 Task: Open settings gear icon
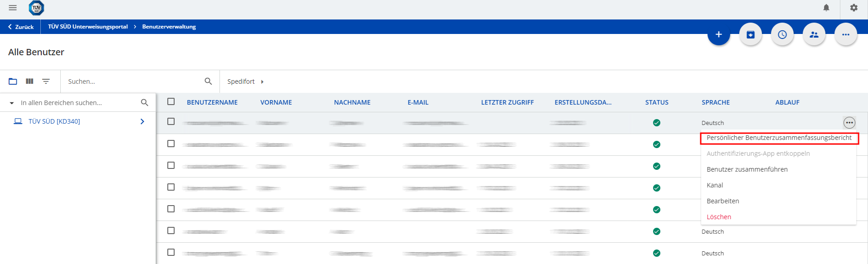(x=854, y=8)
